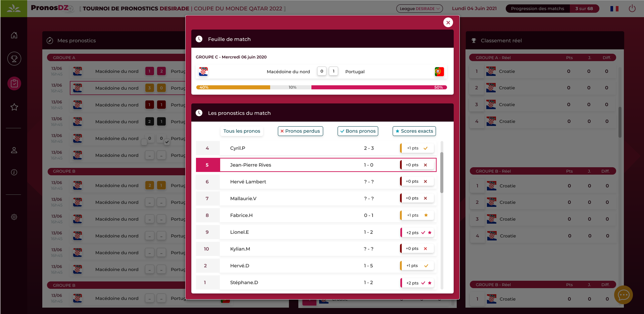Viewport: 644px width, 314px height.
Task: Close the match sheet modal
Action: (x=448, y=23)
